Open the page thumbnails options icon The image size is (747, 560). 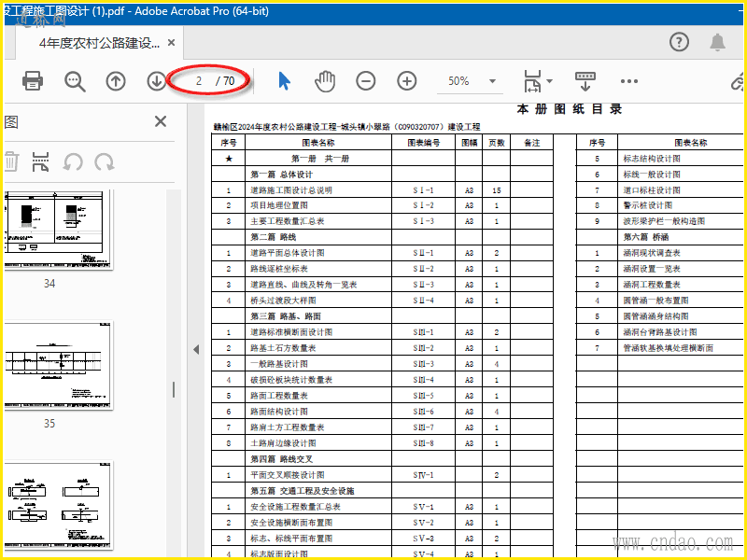tap(40, 161)
